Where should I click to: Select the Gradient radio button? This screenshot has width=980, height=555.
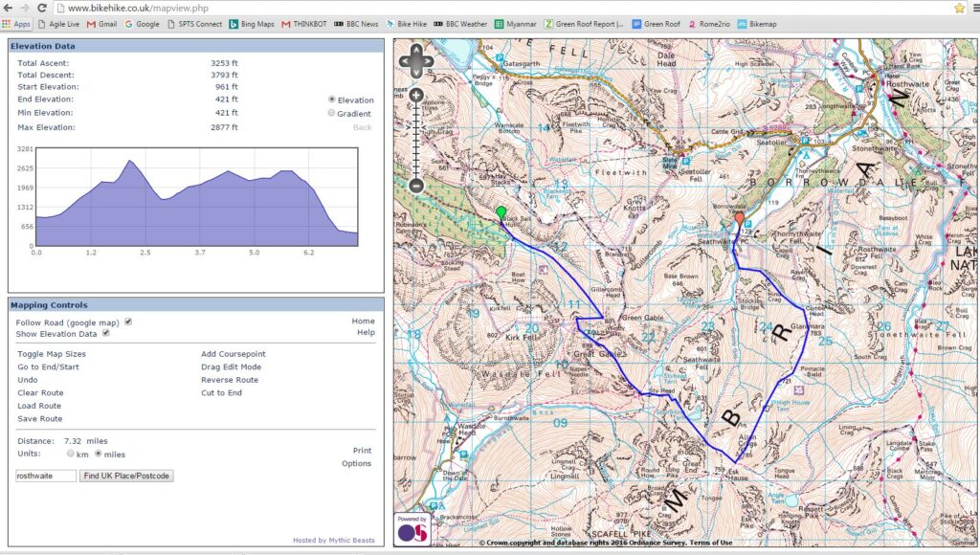[x=331, y=113]
